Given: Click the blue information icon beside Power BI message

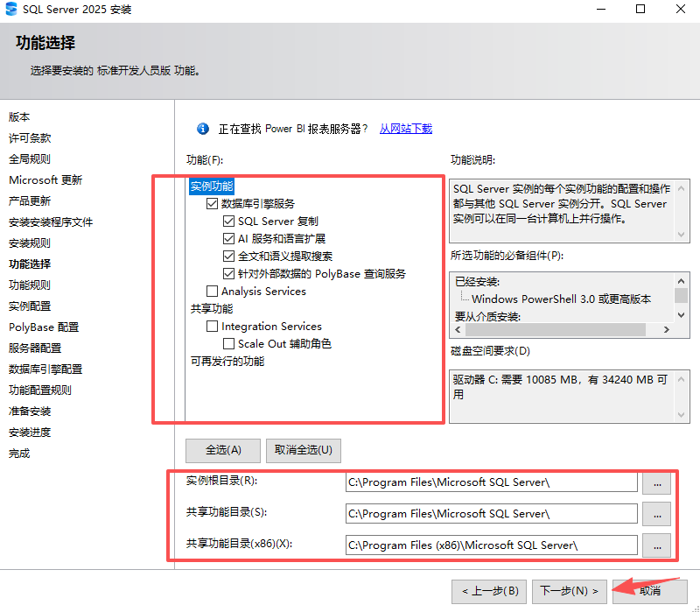Looking at the screenshot, I should 202,128.
